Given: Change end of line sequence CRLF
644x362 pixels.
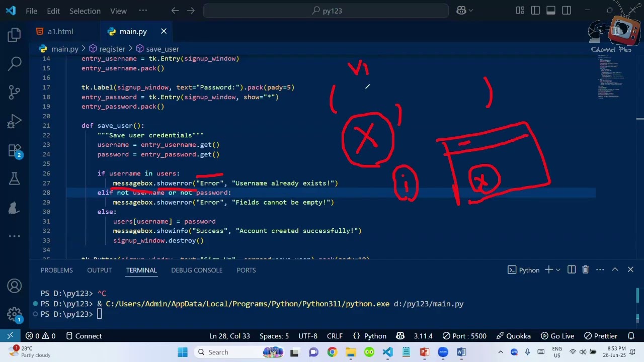Looking at the screenshot, I should (335, 336).
